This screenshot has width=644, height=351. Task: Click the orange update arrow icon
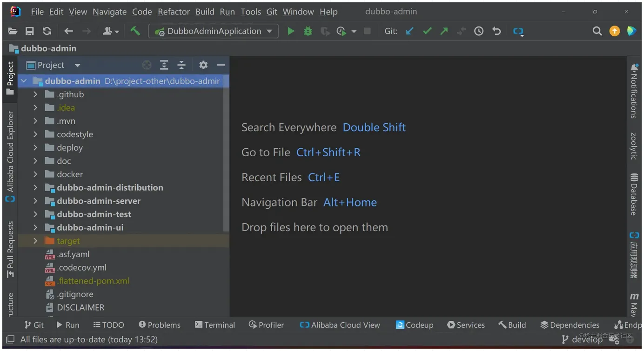tap(615, 31)
